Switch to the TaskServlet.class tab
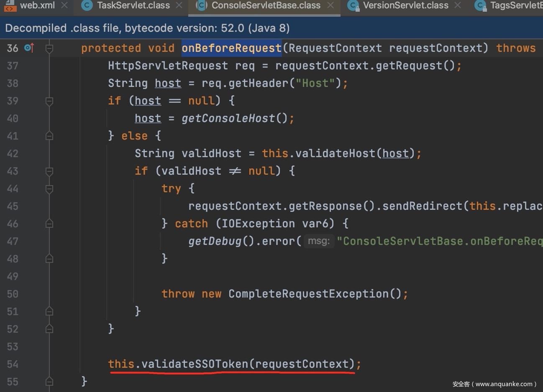543x392 pixels. tap(133, 5)
